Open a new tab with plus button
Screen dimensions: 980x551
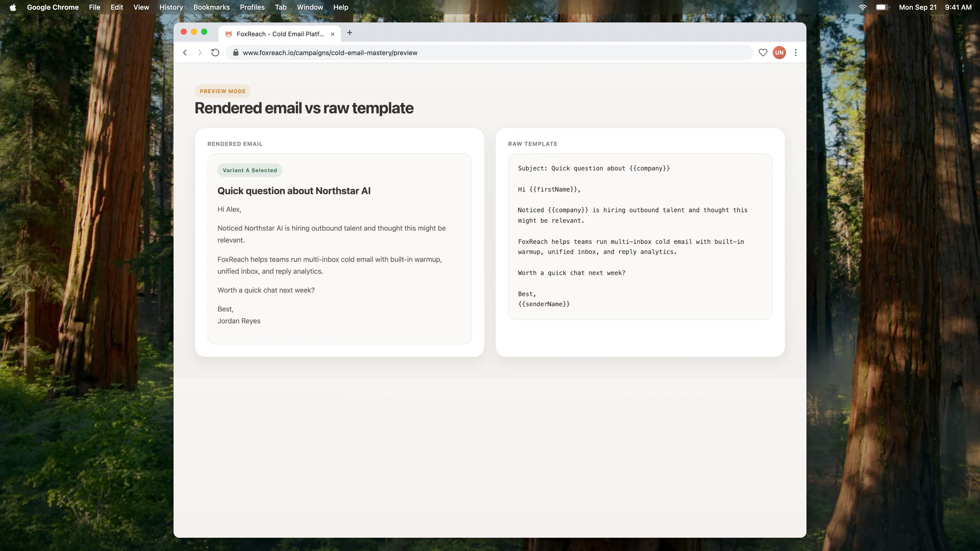coord(349,33)
